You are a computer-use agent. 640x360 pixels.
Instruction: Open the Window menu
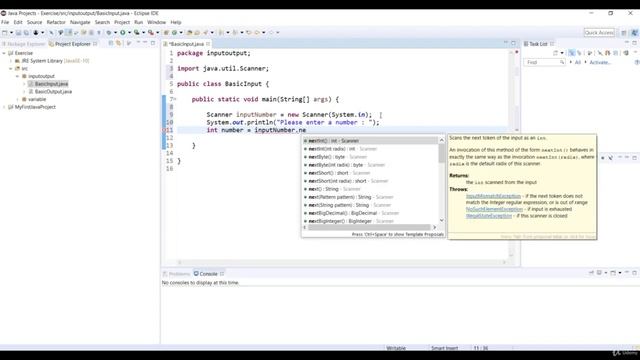coord(156,22)
